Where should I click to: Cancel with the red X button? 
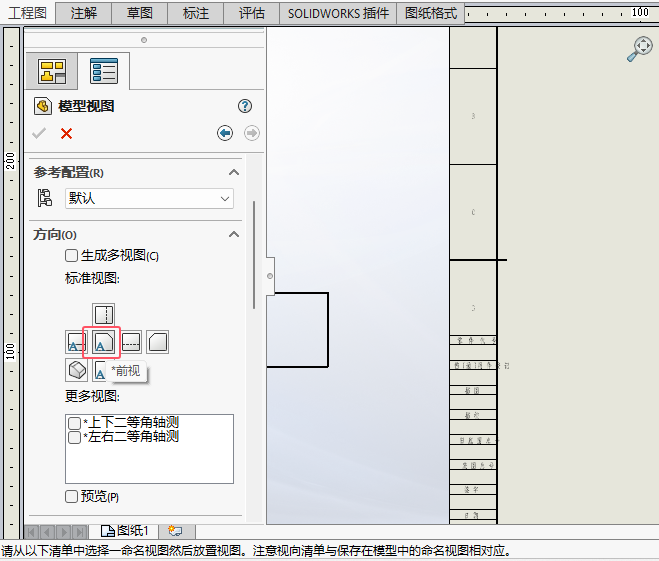pyautogui.click(x=66, y=134)
